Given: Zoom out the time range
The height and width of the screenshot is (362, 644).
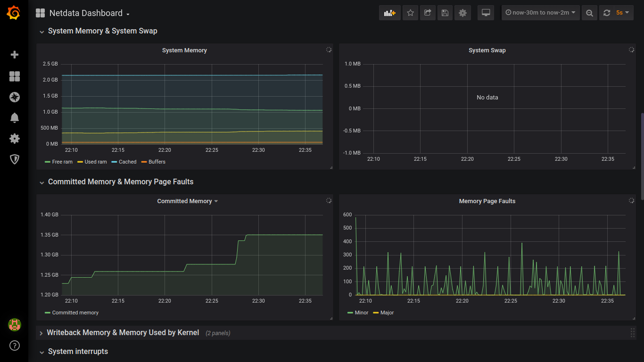Looking at the screenshot, I should [589, 13].
